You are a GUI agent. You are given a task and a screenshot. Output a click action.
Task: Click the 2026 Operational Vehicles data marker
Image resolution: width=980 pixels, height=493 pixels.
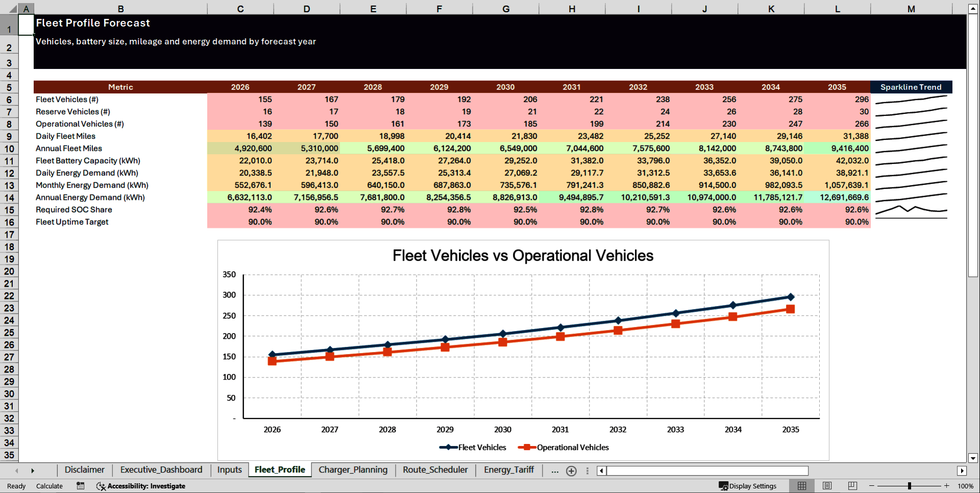point(272,361)
